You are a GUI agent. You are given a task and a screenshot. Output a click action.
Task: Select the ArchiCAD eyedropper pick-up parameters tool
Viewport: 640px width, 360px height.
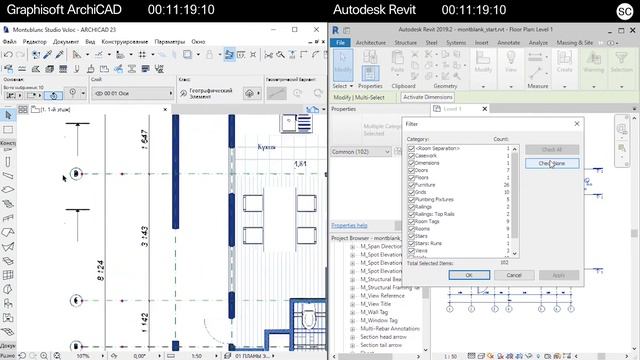(48, 55)
